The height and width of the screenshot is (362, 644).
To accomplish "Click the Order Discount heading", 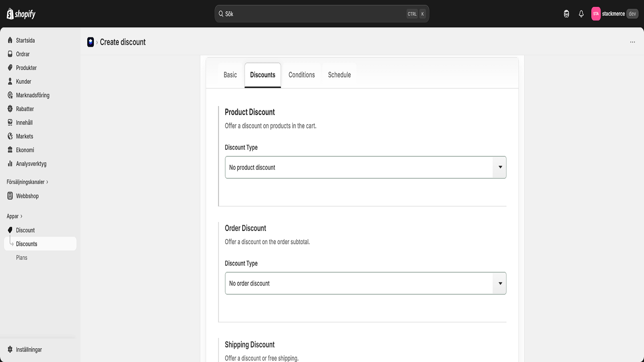I will (x=246, y=228).
